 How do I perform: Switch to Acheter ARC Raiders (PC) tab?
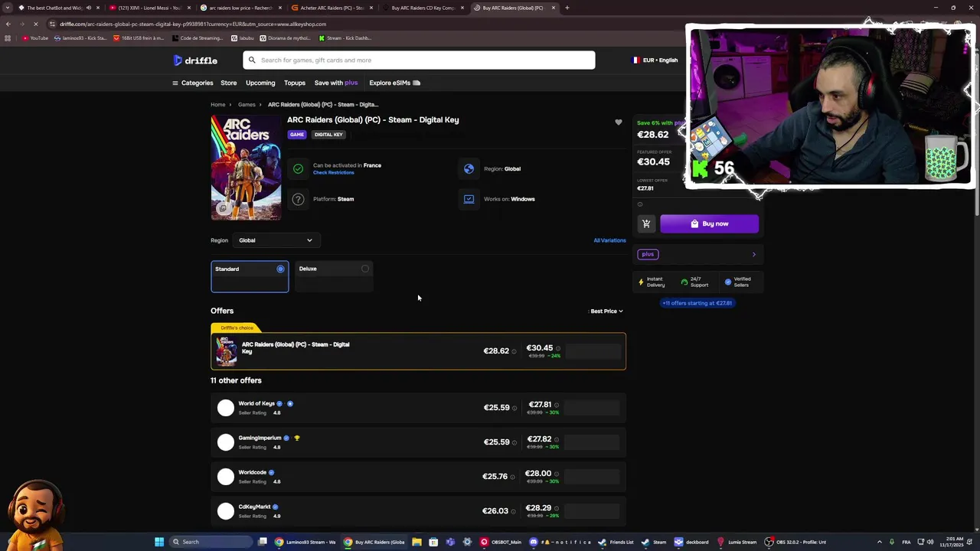332,8
